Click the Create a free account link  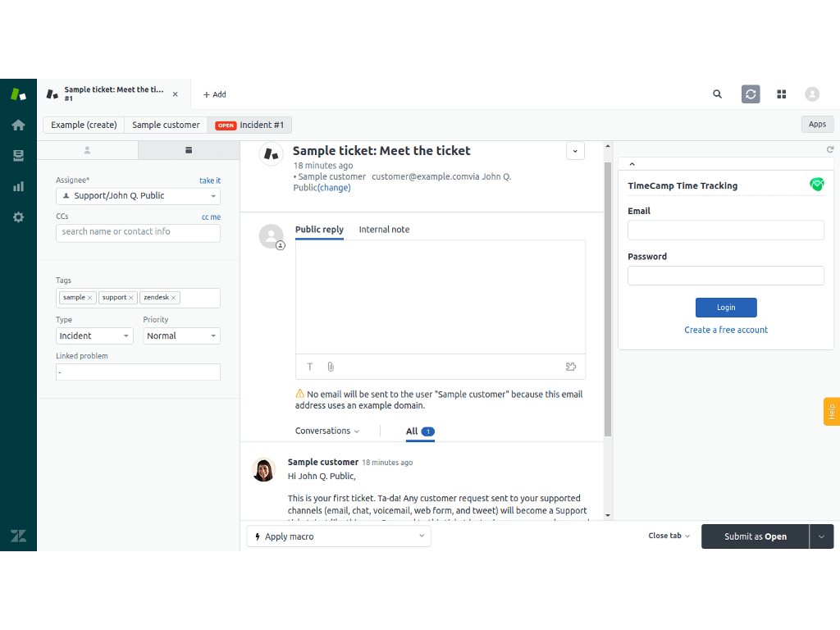pos(726,330)
